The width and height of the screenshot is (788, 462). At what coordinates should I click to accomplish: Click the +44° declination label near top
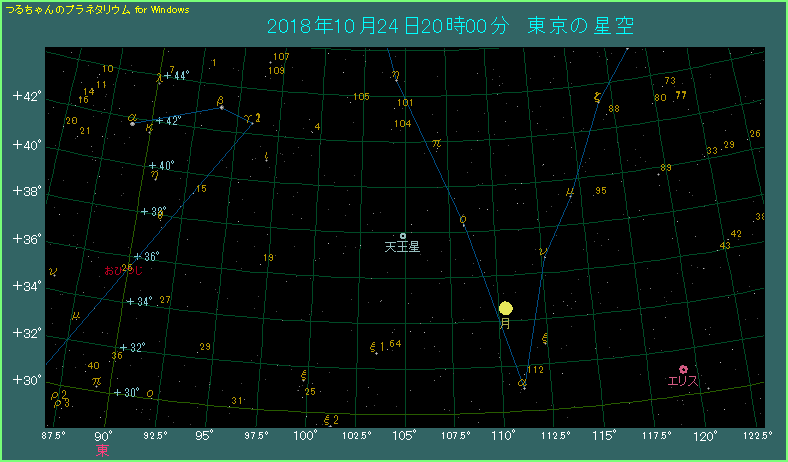[176, 75]
